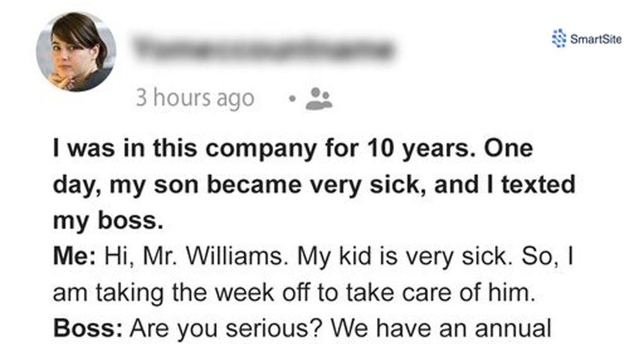The width and height of the screenshot is (644, 344).
Task: Click the SmartSite watermark text
Action: (595, 39)
